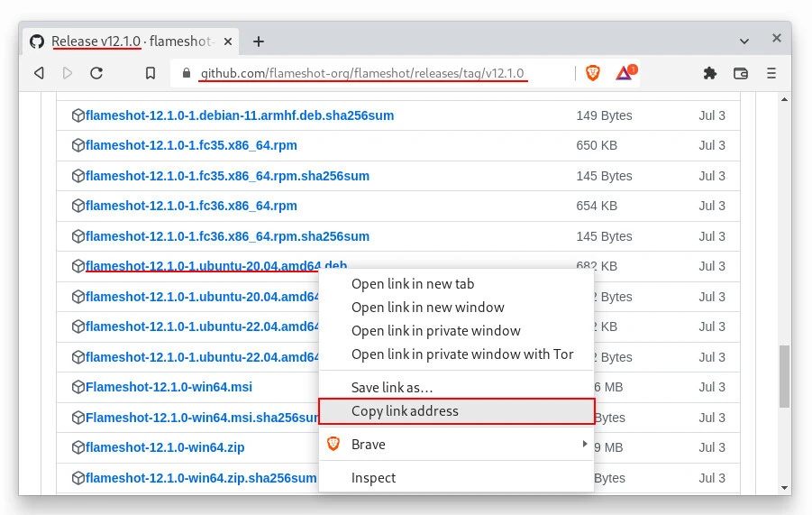The image size is (812, 515).
Task: Open the Brave Wallet icon
Action: pos(741,73)
